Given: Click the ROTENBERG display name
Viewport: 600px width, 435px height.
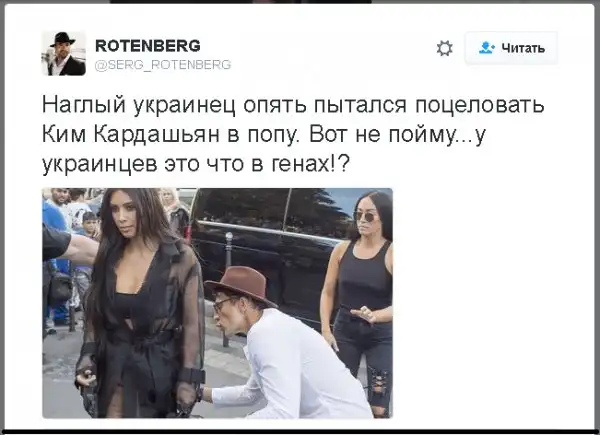Looking at the screenshot, I should click(x=148, y=46).
